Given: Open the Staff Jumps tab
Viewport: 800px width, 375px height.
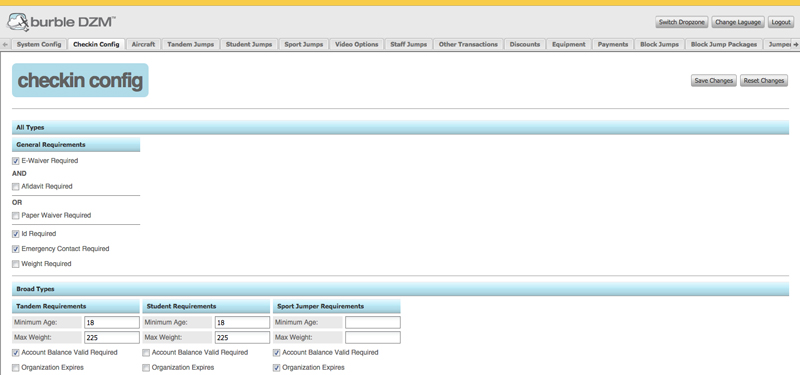Looking at the screenshot, I should pyautogui.click(x=409, y=44).
